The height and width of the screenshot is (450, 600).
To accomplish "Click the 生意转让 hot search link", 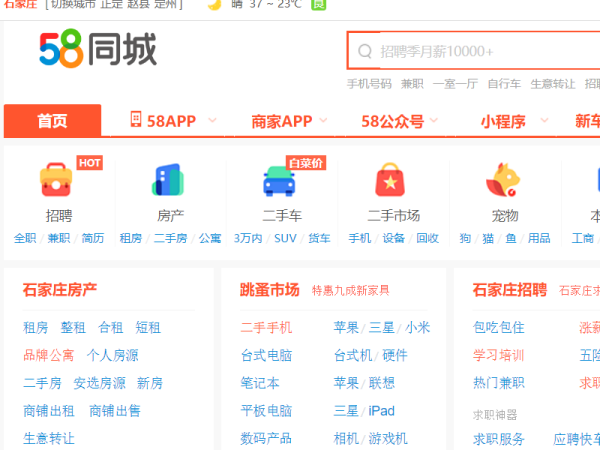I will 553,84.
